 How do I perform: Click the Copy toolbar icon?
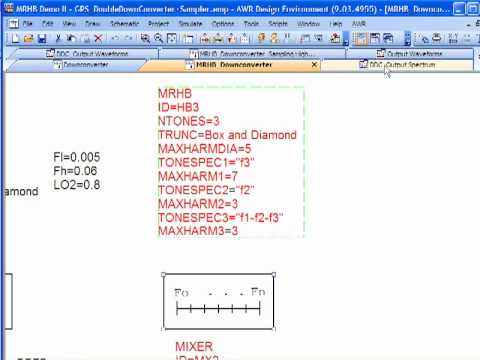[71, 38]
